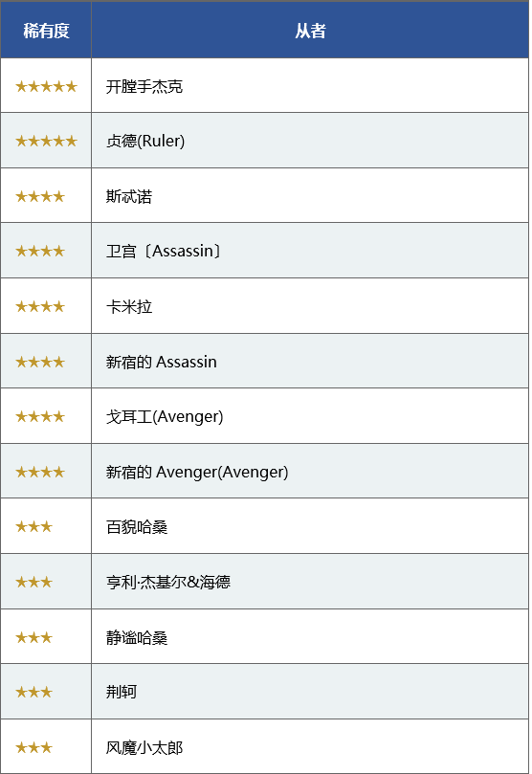This screenshot has height=774, width=532.
Task: Select the 卫宫〔Assassin〕 entry
Action: point(164,252)
